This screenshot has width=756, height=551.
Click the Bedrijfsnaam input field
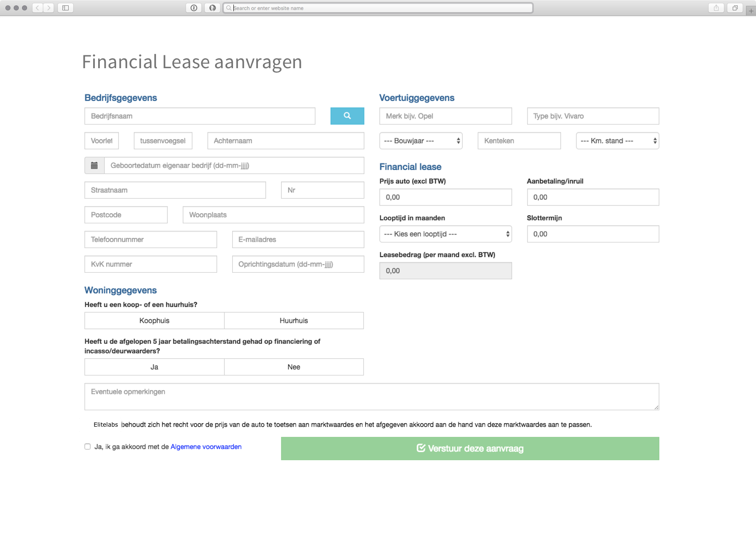(200, 116)
